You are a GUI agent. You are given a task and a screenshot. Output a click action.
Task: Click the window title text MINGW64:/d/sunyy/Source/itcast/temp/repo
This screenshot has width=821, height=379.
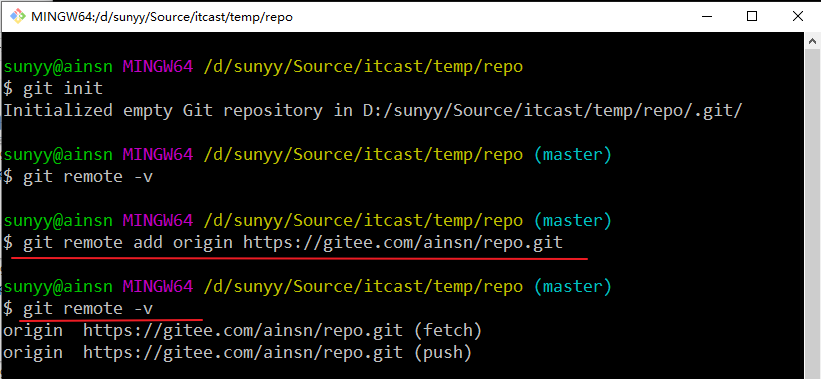pyautogui.click(x=162, y=17)
